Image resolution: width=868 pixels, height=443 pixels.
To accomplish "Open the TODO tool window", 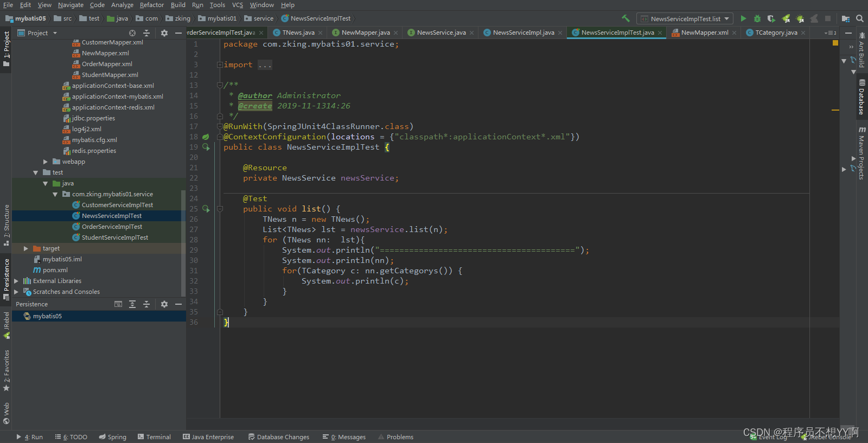I will coord(71,437).
